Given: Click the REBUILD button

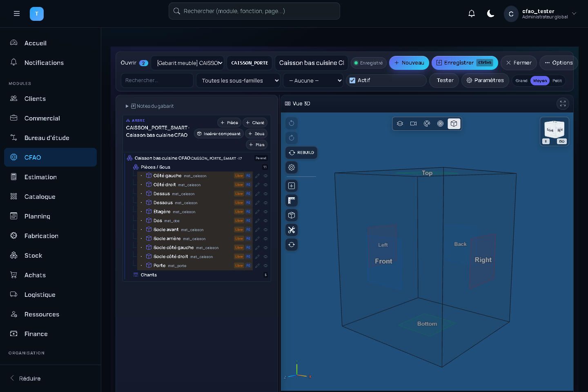Looking at the screenshot, I should point(301,153).
